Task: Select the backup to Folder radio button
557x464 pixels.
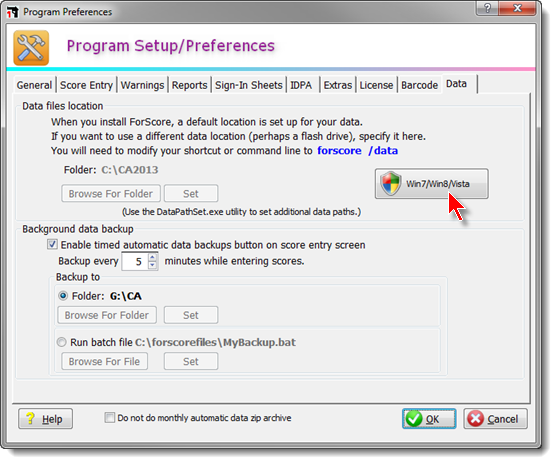Action: click(x=63, y=296)
